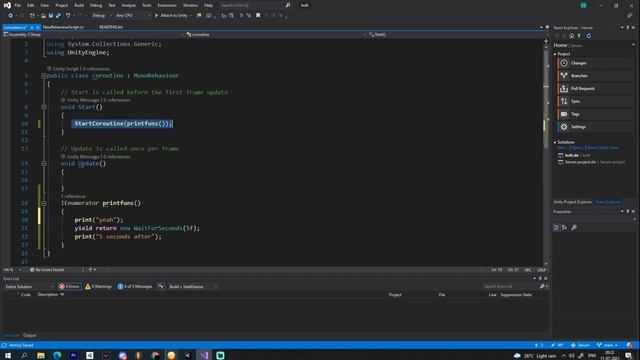Collapse the Start() method outline
This screenshot has height=360, width=640.
pyautogui.click(x=44, y=107)
